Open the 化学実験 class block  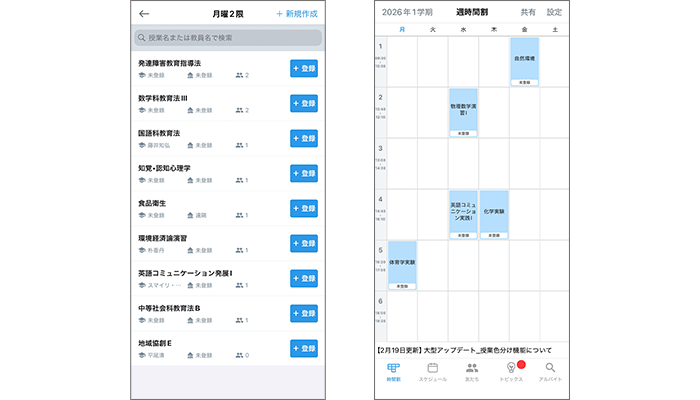494,213
